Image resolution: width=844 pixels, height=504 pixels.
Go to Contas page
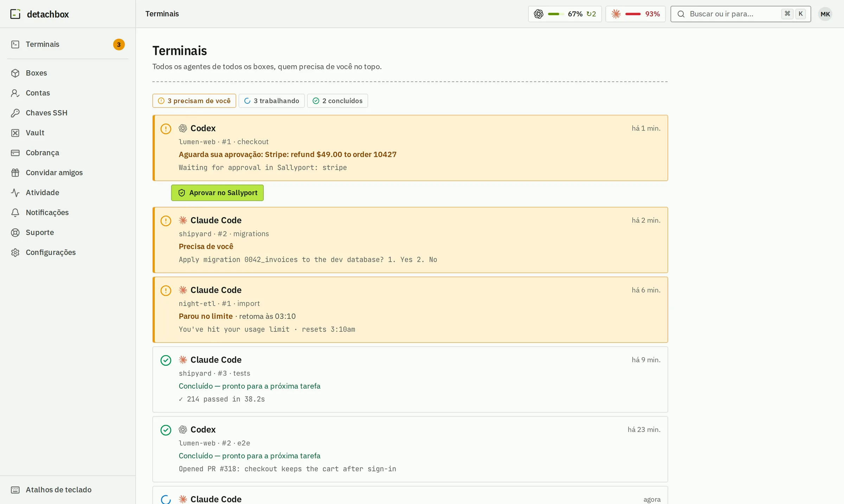click(68, 93)
